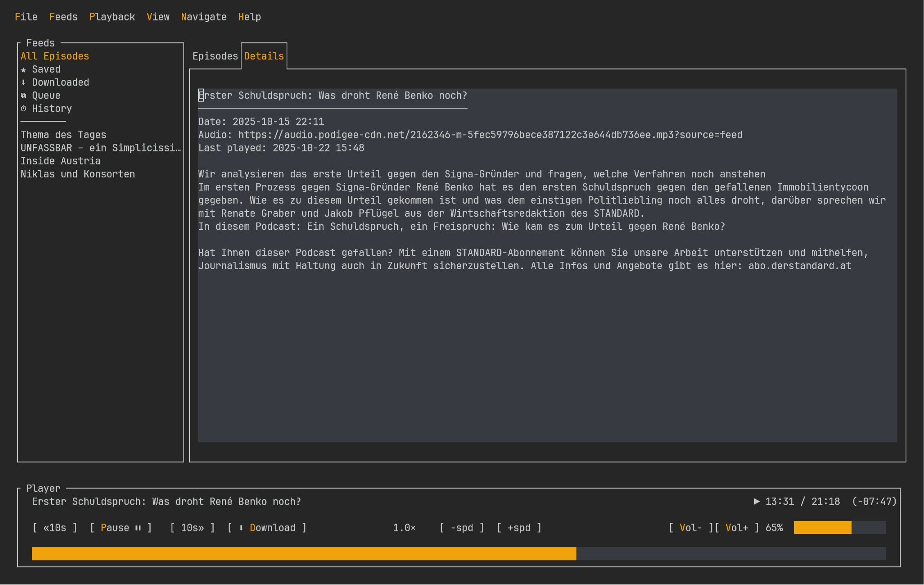Select the Inside Austria feed
Image resolution: width=924 pixels, height=585 pixels.
point(61,161)
